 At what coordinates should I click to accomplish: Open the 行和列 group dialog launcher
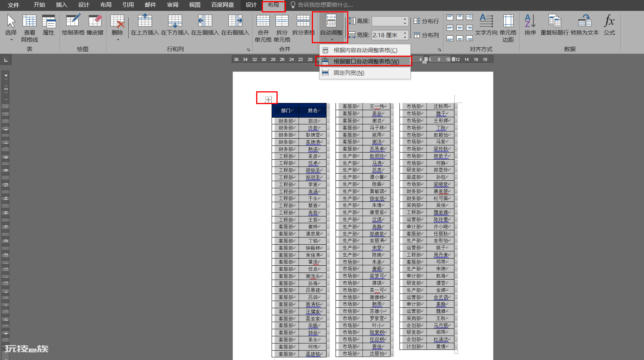coord(248,50)
